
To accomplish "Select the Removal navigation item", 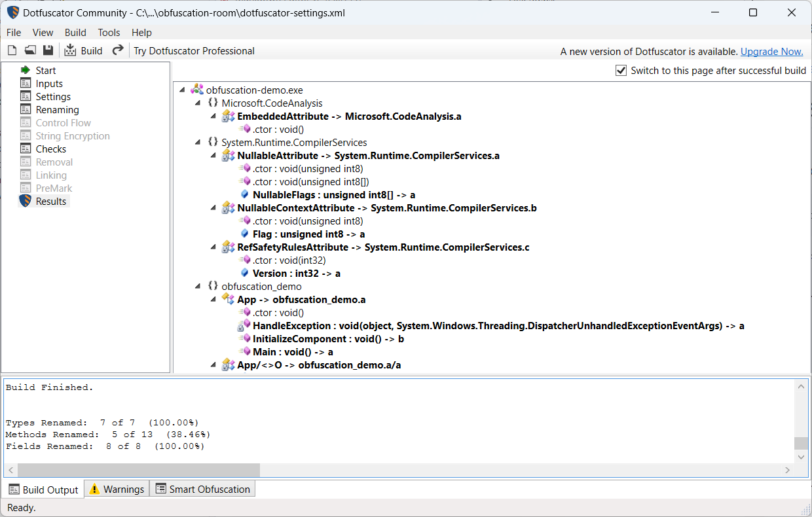I will pos(54,162).
